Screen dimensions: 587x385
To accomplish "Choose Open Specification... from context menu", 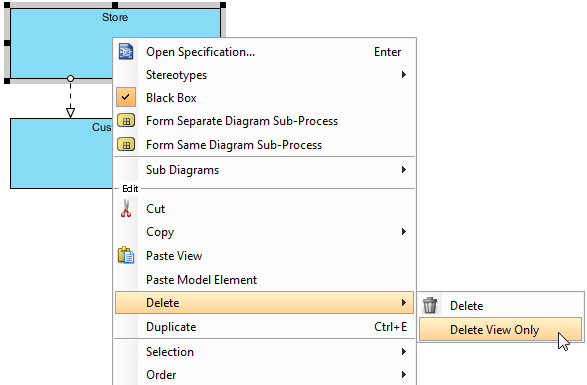I will tap(264, 52).
